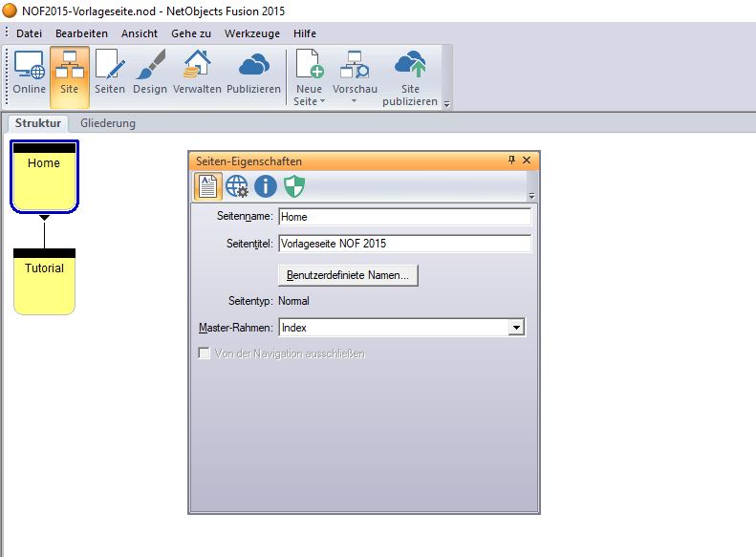Open the Verwalten view
The image size is (756, 557).
tap(197, 73)
